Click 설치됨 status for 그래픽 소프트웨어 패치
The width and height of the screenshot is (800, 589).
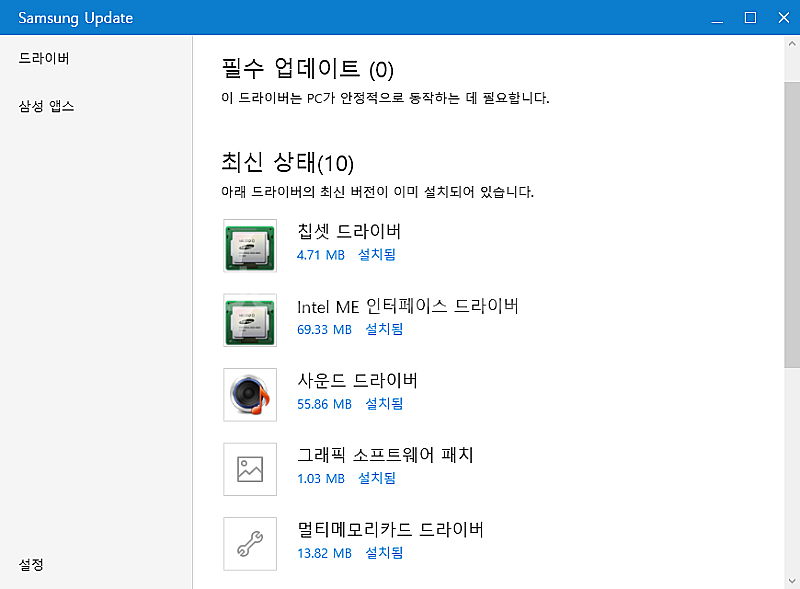[x=377, y=478]
